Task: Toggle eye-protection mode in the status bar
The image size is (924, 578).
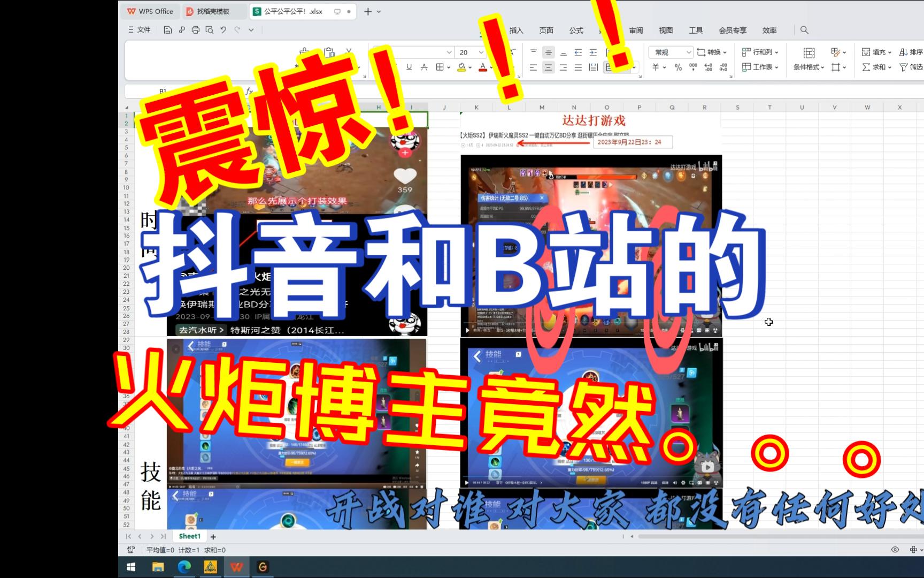Action: click(x=895, y=550)
